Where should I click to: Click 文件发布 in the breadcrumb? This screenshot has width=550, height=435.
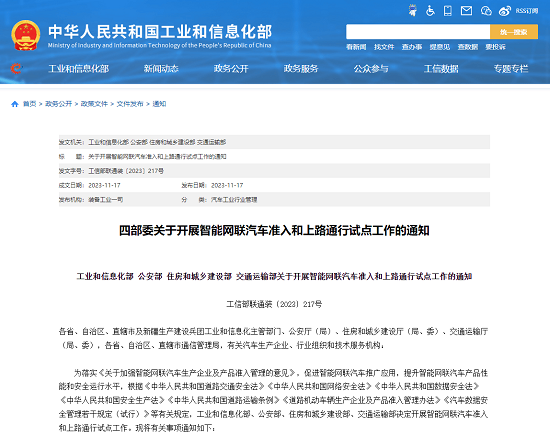pos(130,104)
